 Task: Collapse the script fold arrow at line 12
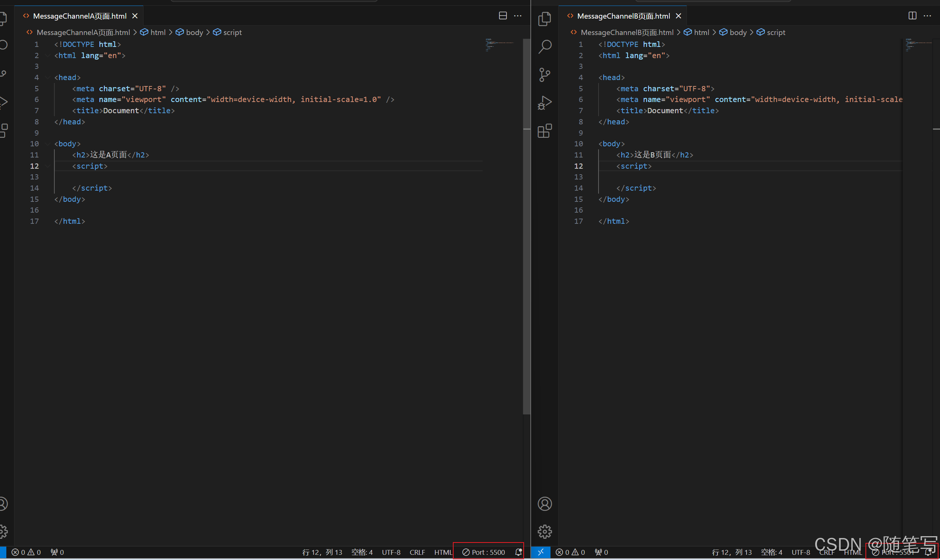click(x=48, y=166)
